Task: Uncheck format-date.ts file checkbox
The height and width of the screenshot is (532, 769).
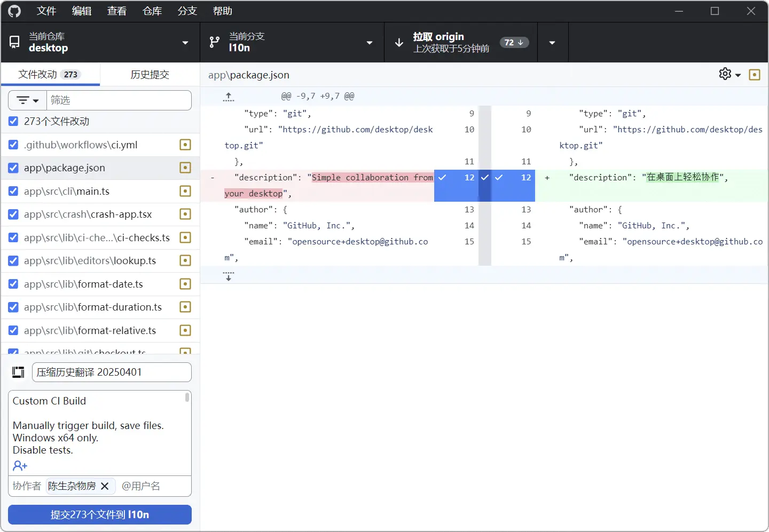Action: pyautogui.click(x=13, y=284)
